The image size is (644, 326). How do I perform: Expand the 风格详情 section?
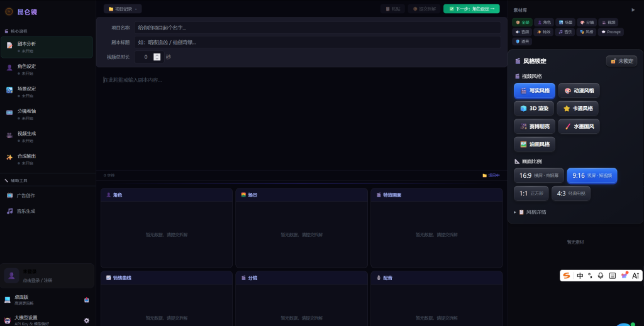(530, 212)
